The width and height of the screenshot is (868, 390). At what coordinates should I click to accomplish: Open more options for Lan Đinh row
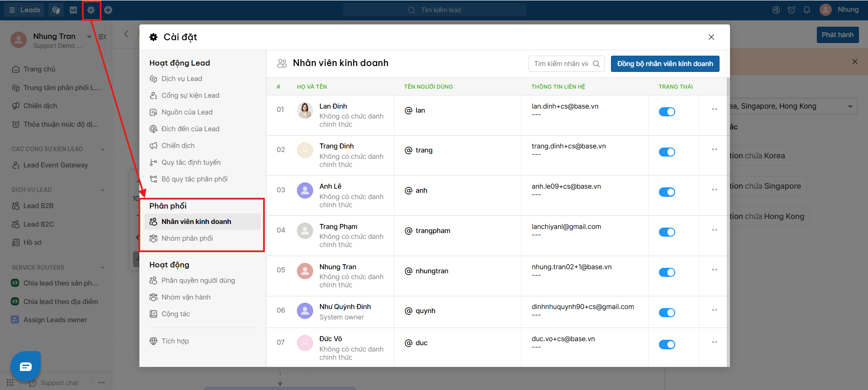point(715,109)
